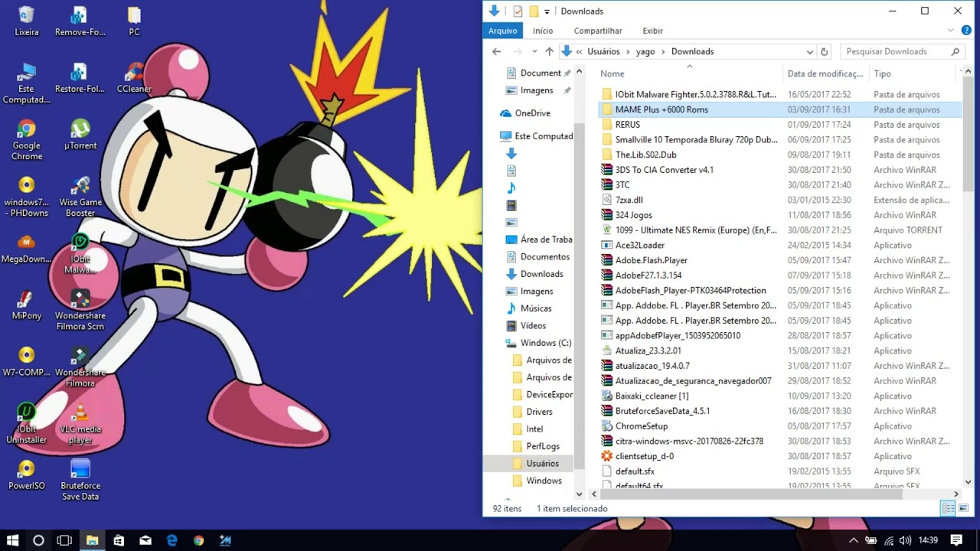Select VLC media player desktop icon

(x=80, y=423)
